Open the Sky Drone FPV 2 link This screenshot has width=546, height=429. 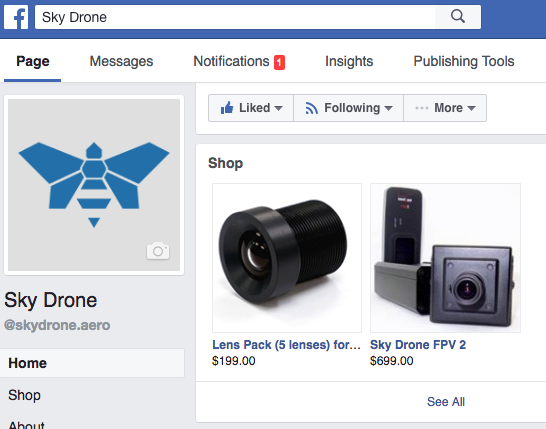click(418, 345)
